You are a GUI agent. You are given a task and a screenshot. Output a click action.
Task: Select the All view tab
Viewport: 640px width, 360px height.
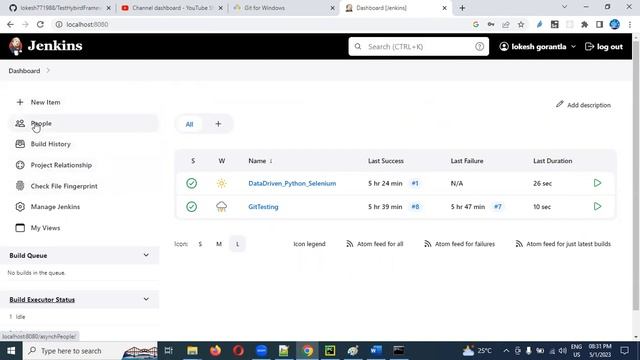click(189, 124)
